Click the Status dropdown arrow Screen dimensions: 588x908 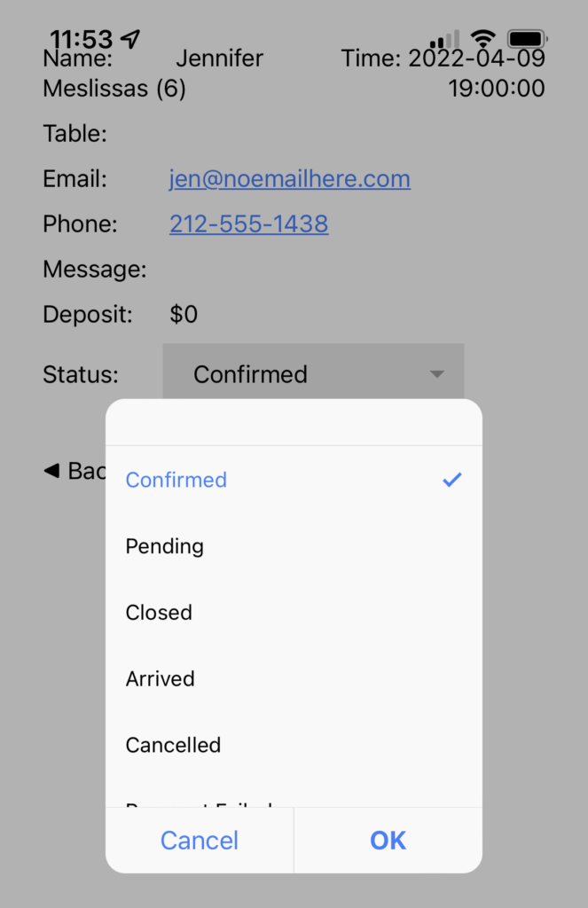[x=437, y=374]
